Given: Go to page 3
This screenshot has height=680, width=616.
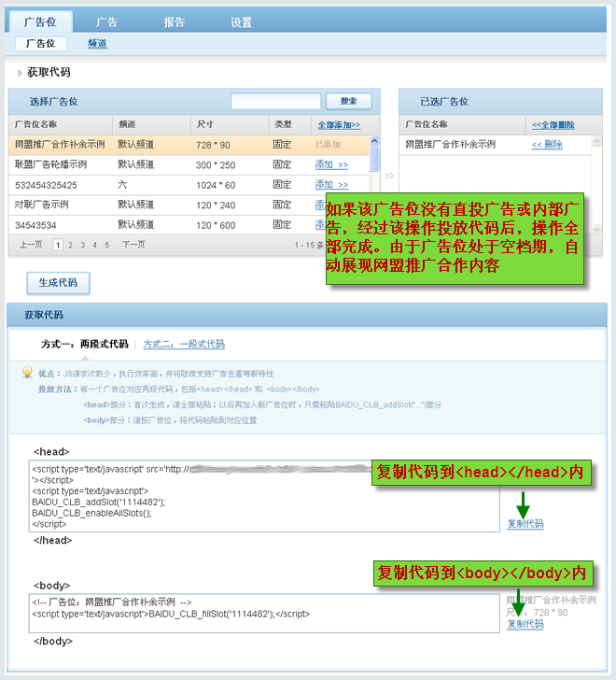Looking at the screenshot, I should tap(82, 245).
